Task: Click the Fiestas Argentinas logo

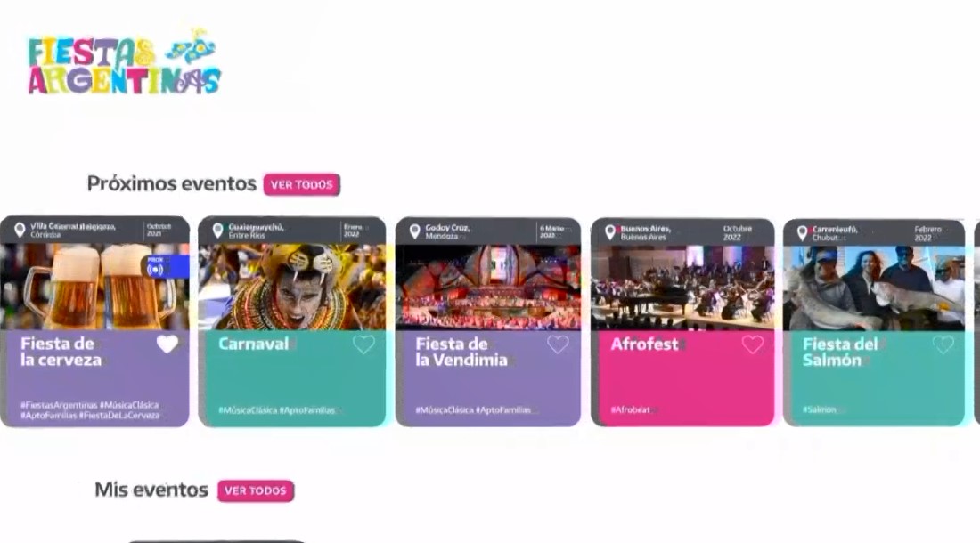Action: click(124, 63)
